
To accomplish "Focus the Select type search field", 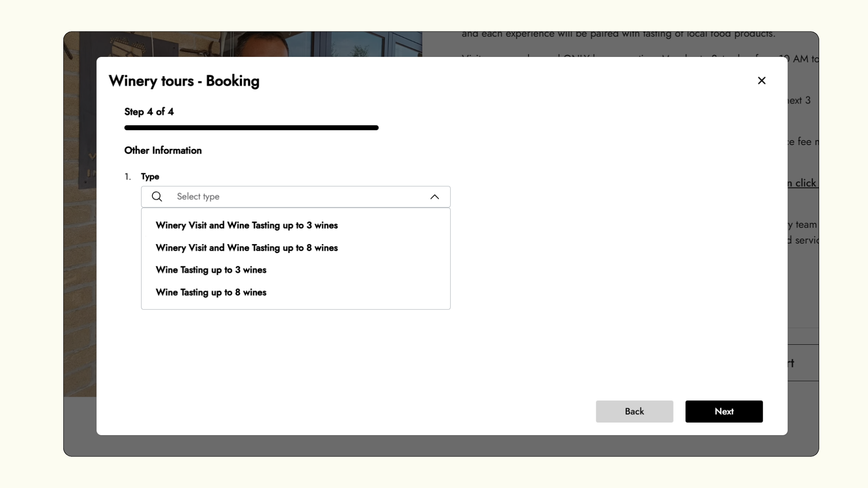I will point(296,197).
